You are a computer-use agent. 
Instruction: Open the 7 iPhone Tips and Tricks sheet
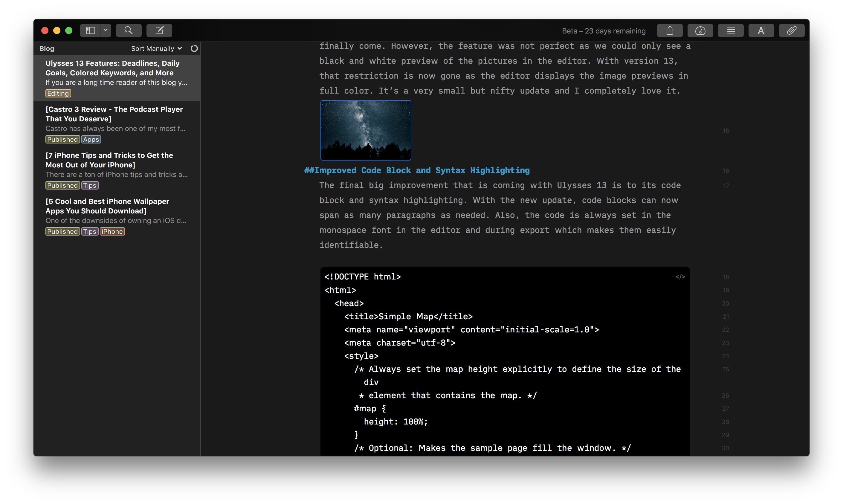pyautogui.click(x=117, y=170)
